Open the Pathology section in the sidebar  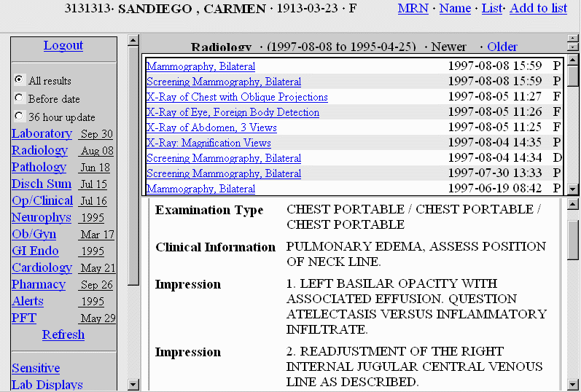coord(39,167)
